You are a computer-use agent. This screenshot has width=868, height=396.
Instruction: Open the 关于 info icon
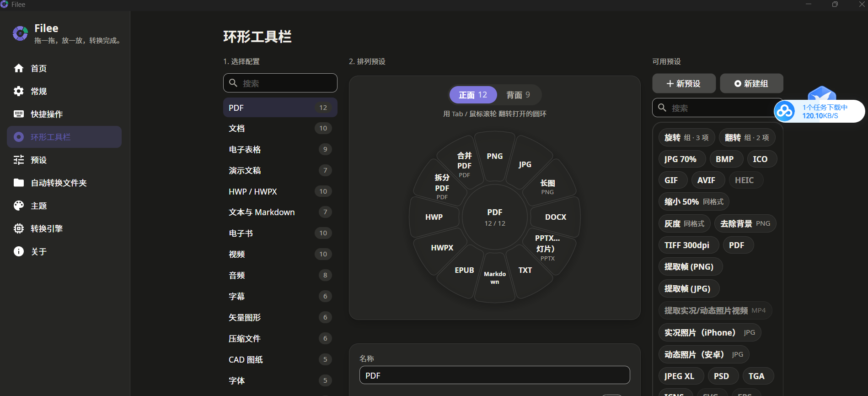tap(19, 251)
